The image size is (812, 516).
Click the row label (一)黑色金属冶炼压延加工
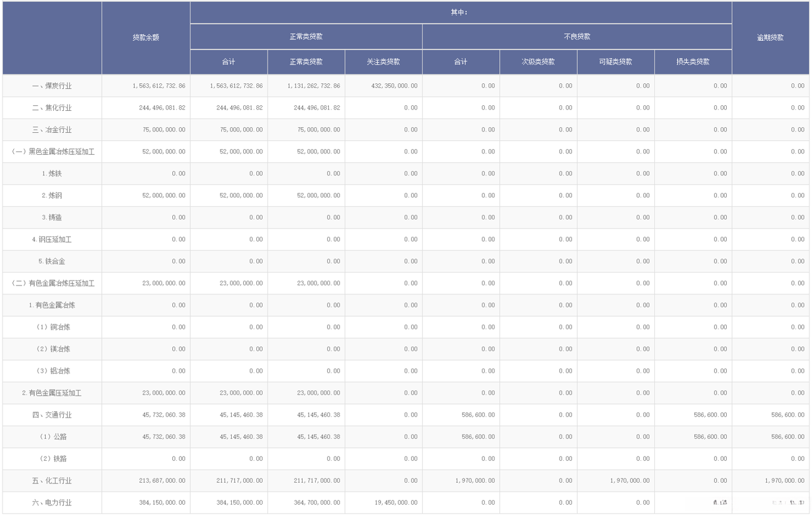(52, 152)
